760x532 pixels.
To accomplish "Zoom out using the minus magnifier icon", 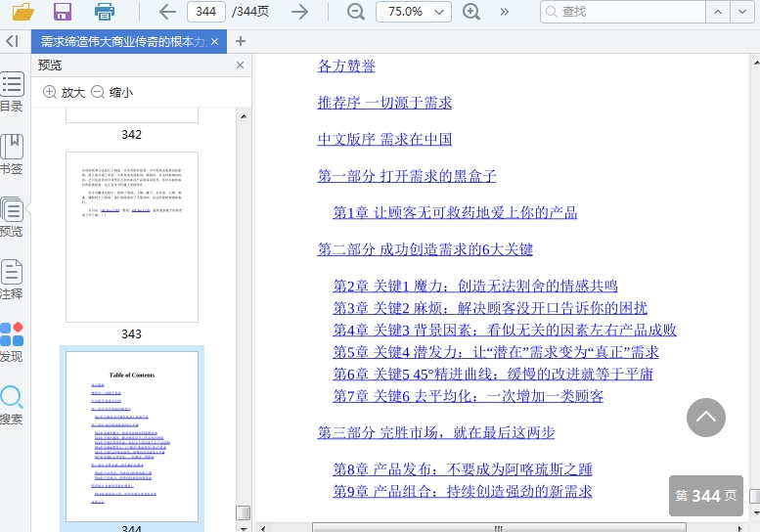I will (356, 12).
